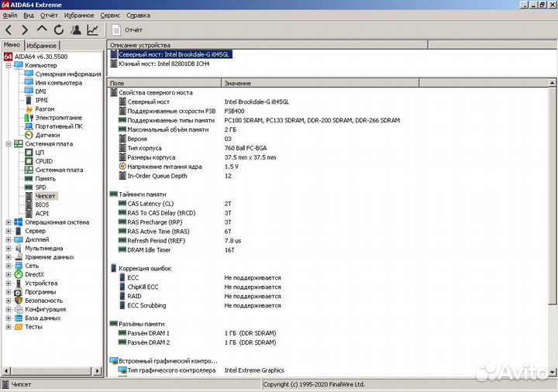The image size is (558, 392).
Task: Expand the Безопасность node
Action: click(x=9, y=301)
